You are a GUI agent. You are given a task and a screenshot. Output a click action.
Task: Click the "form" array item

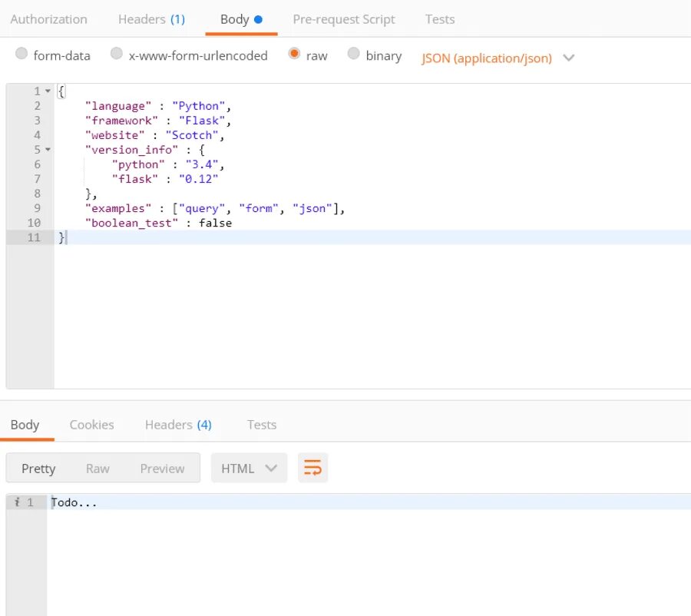[x=260, y=208]
